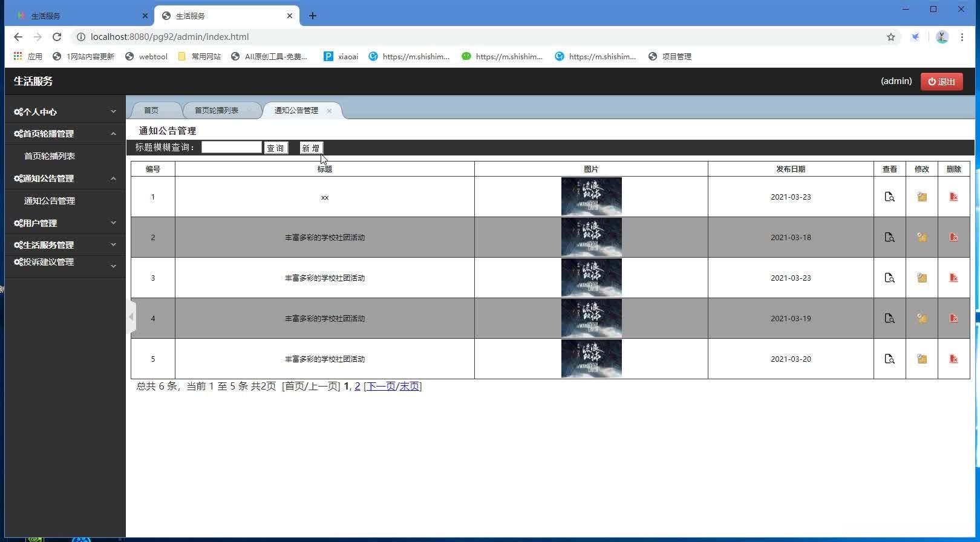Close the 通知公告管理 tab
Screen dimensions: 980x542
tap(329, 111)
